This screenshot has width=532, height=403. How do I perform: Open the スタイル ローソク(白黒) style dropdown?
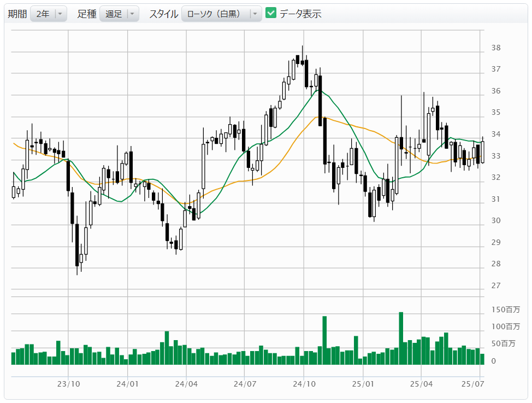(x=222, y=14)
